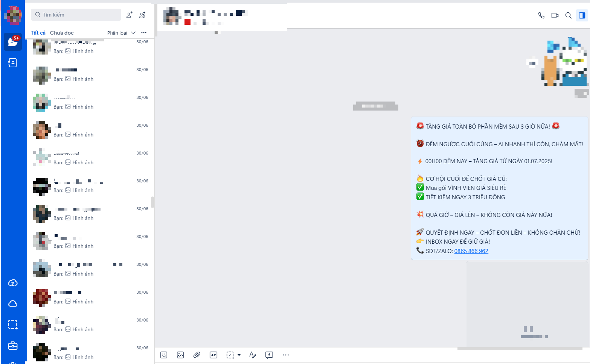Viewport: 590px width, 364px height.
Task: Click the add friend icon
Action: [129, 15]
